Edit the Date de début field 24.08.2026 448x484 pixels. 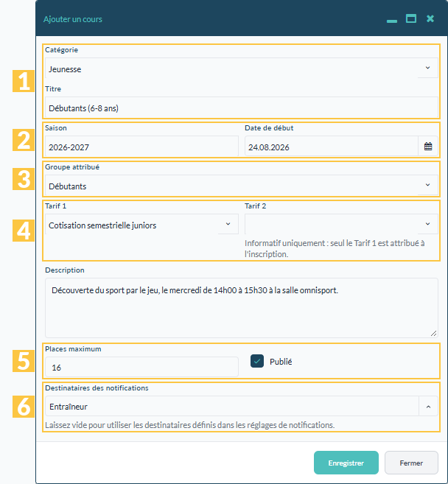(332, 147)
